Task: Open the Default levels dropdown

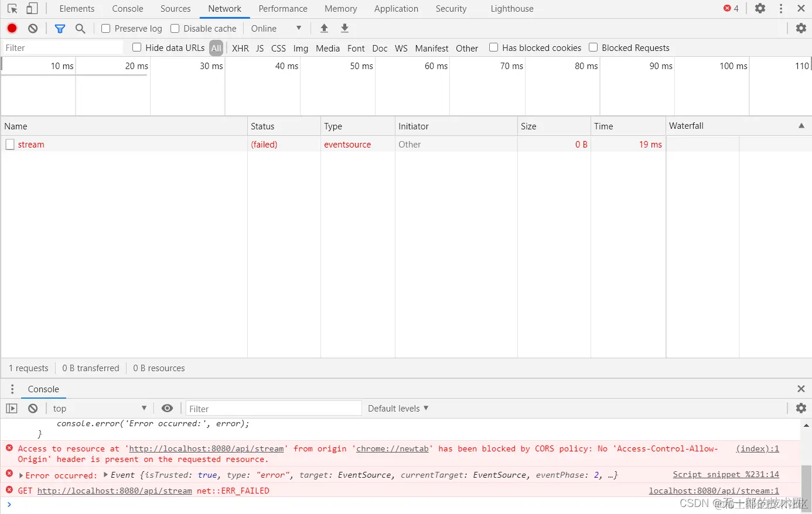Action: 398,409
